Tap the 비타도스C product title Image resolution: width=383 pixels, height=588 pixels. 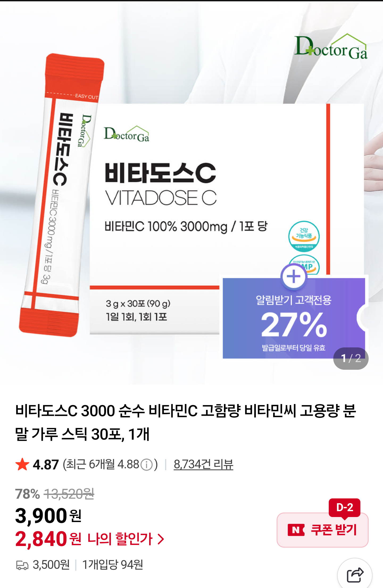point(185,422)
